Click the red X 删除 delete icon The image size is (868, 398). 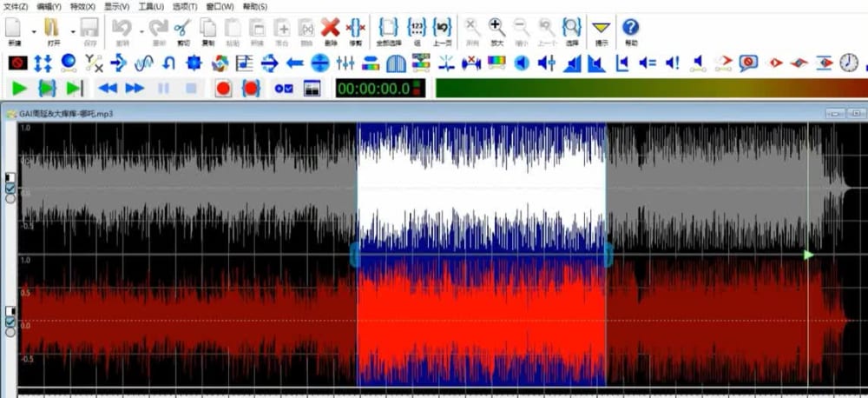click(x=331, y=27)
